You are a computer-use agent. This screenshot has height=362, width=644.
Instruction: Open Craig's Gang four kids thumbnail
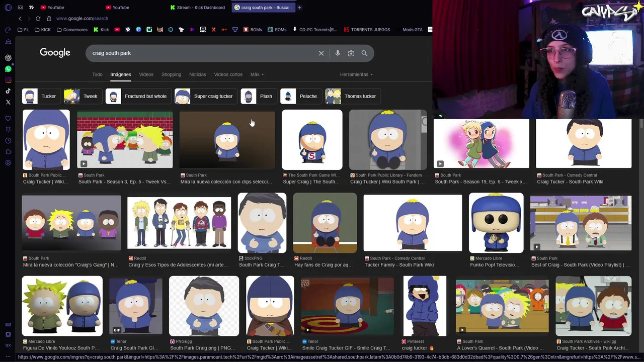71,223
